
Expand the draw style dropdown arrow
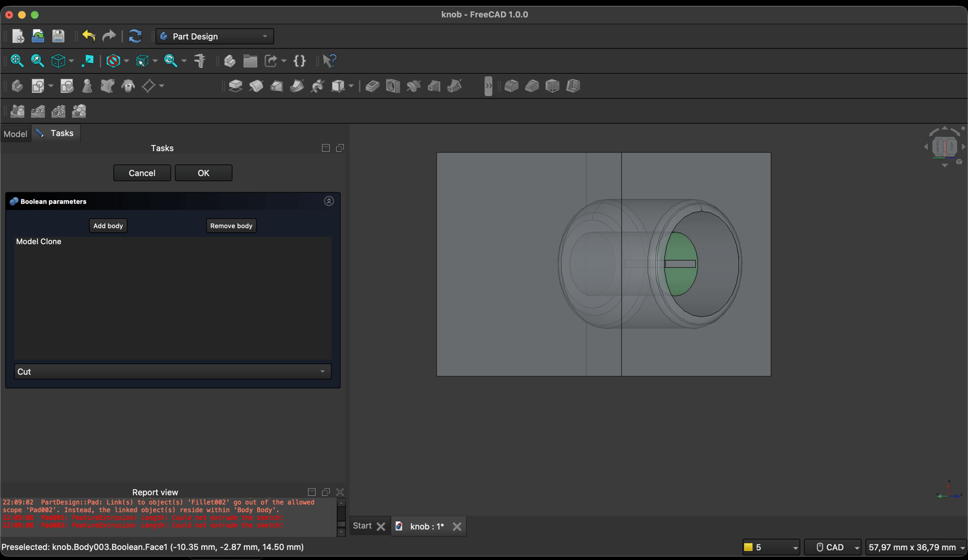click(126, 61)
